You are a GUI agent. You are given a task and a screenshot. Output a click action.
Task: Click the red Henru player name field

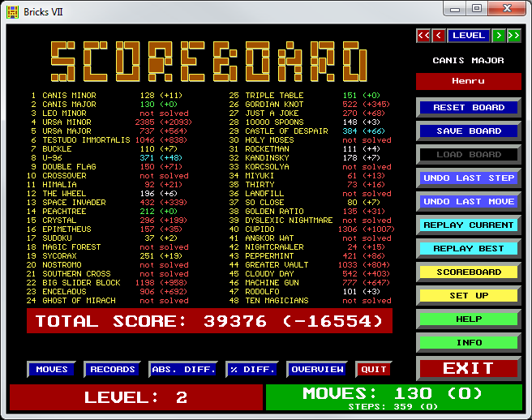pos(468,82)
